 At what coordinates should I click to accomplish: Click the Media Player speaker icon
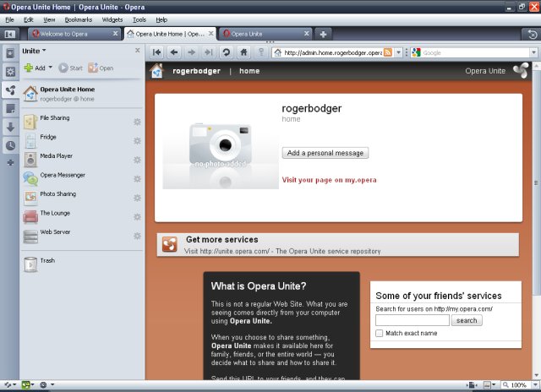click(30, 160)
